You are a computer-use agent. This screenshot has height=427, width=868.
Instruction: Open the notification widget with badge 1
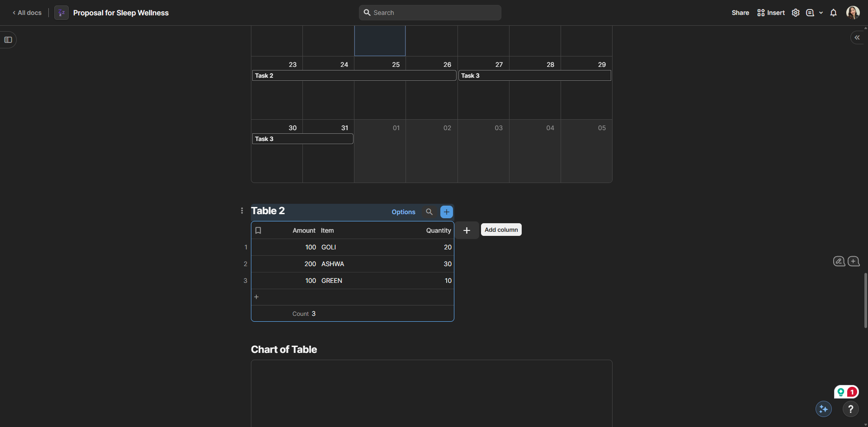point(846,392)
